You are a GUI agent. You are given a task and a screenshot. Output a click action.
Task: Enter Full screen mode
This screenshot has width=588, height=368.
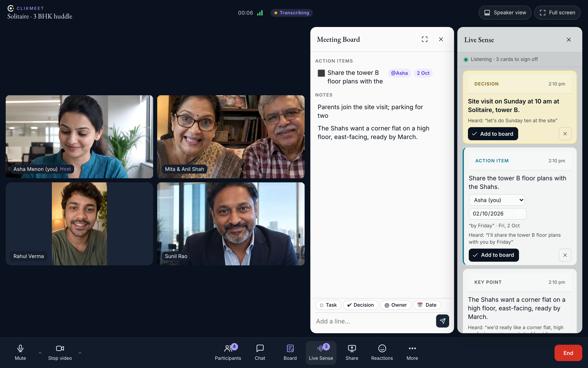click(x=557, y=13)
